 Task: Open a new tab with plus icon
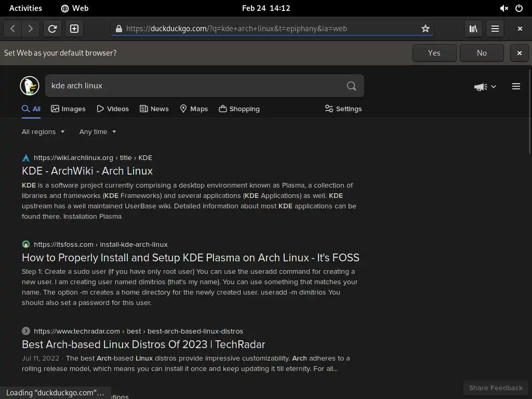(x=74, y=29)
